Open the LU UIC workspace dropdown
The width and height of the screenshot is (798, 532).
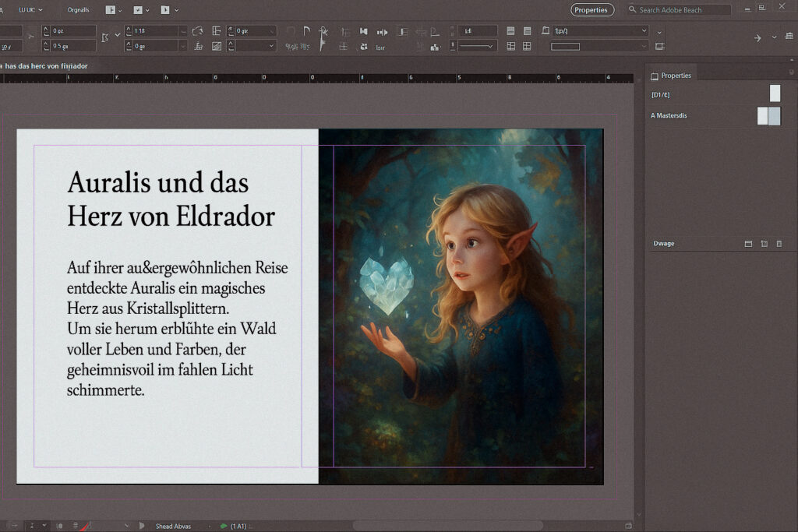pyautogui.click(x=31, y=10)
